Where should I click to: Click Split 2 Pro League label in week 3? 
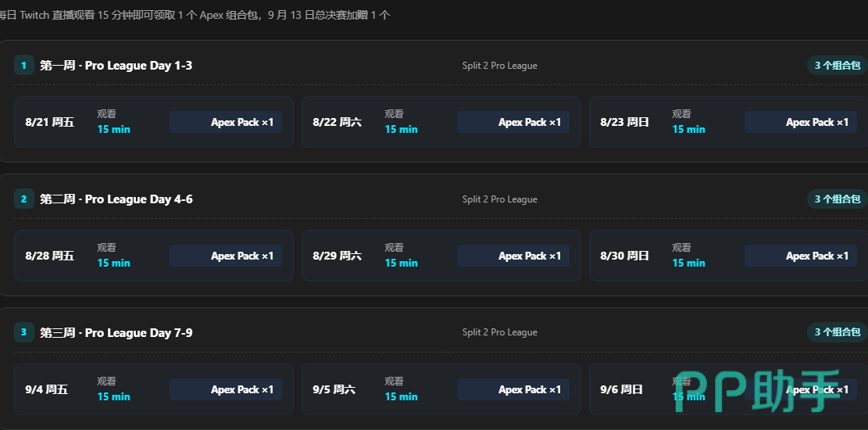tap(500, 332)
